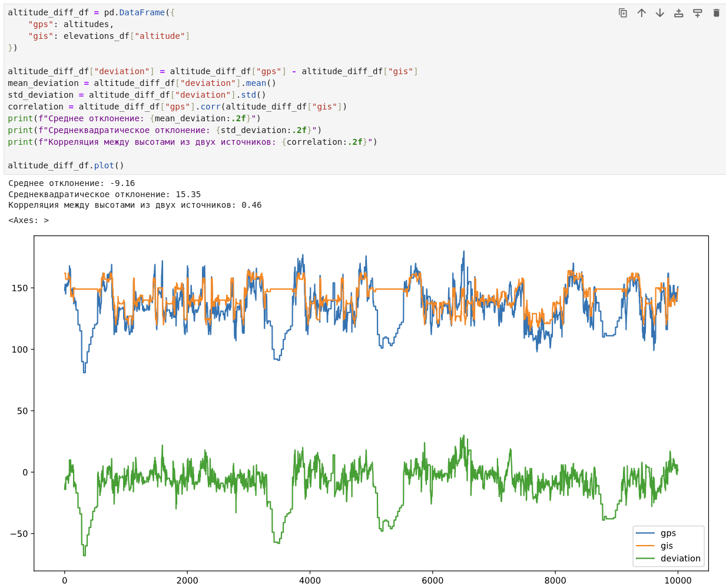Click the '<Axes: >' output text
Image resolution: width=726 pixels, height=588 pixels.
point(29,220)
